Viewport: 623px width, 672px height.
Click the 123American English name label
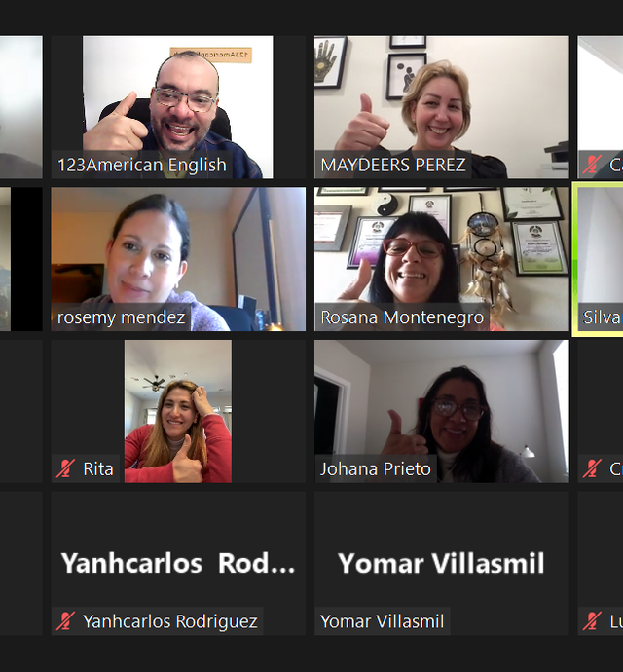(142, 165)
